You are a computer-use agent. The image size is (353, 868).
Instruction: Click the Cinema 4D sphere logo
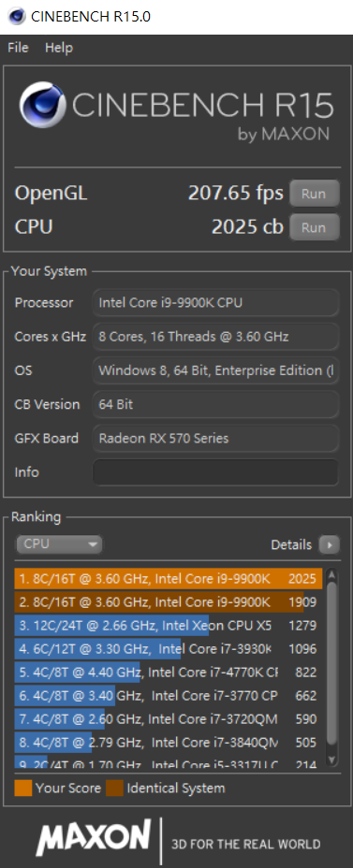pos(42,105)
